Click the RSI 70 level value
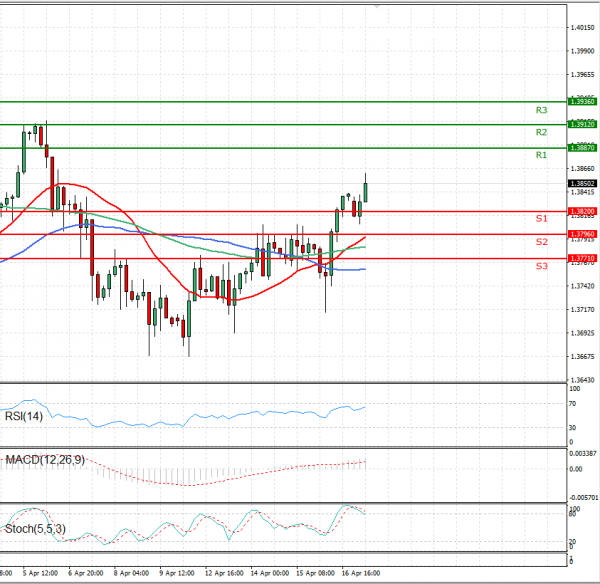The width and height of the screenshot is (600, 584). coord(572,404)
